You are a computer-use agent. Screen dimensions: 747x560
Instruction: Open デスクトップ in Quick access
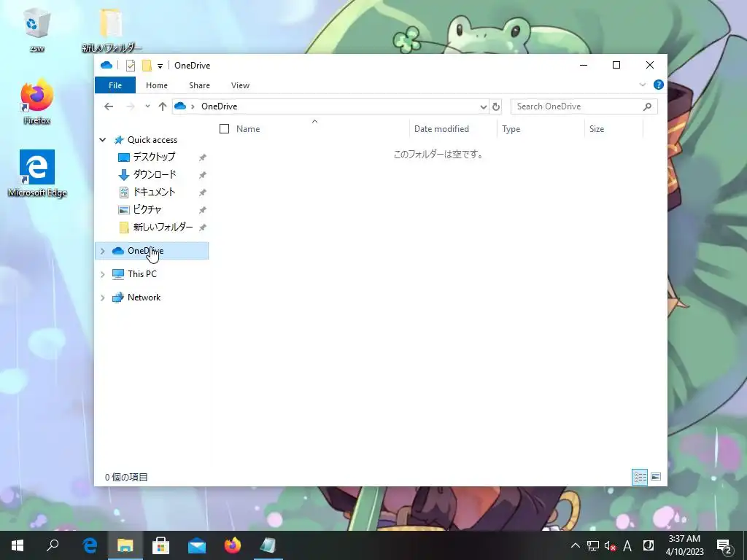[154, 157]
